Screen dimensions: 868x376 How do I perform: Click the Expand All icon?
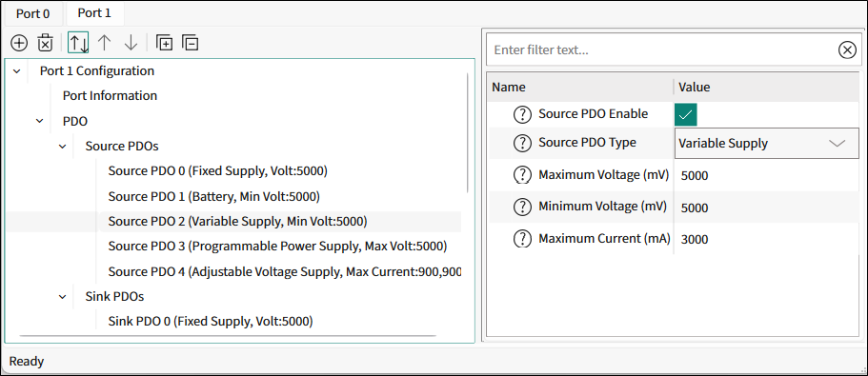[164, 43]
